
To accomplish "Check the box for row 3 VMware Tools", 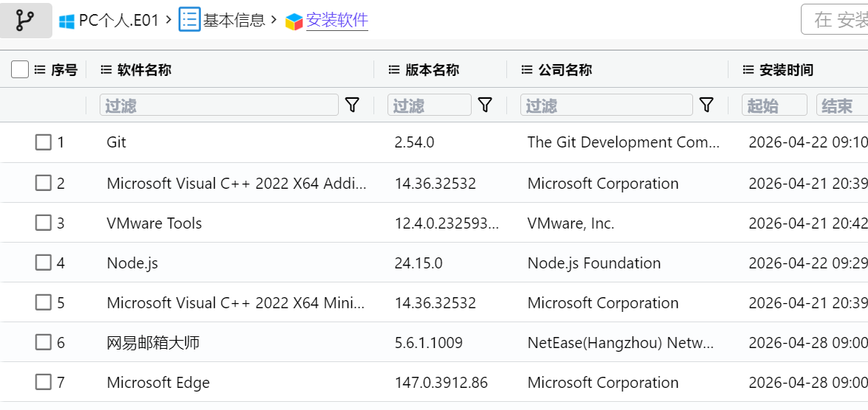I will tap(43, 223).
